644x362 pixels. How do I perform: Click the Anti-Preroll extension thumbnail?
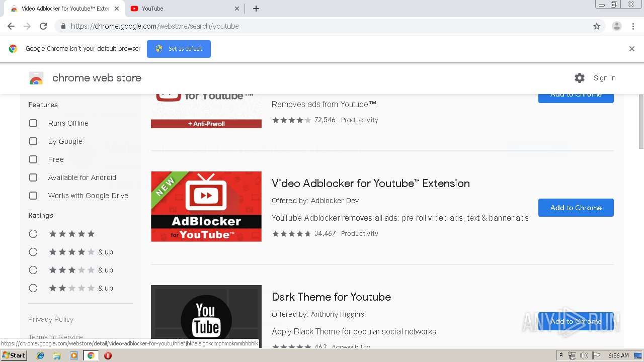click(206, 111)
